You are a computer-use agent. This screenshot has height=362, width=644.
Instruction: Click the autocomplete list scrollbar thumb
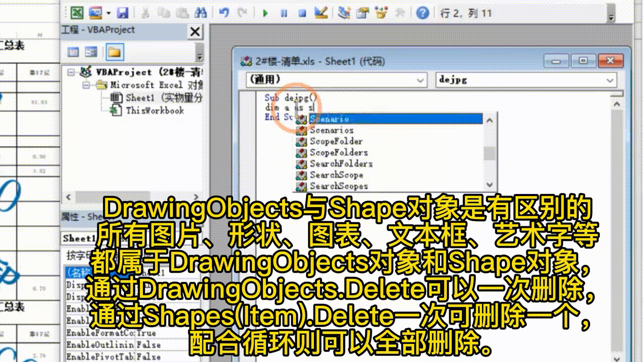pyautogui.click(x=489, y=153)
